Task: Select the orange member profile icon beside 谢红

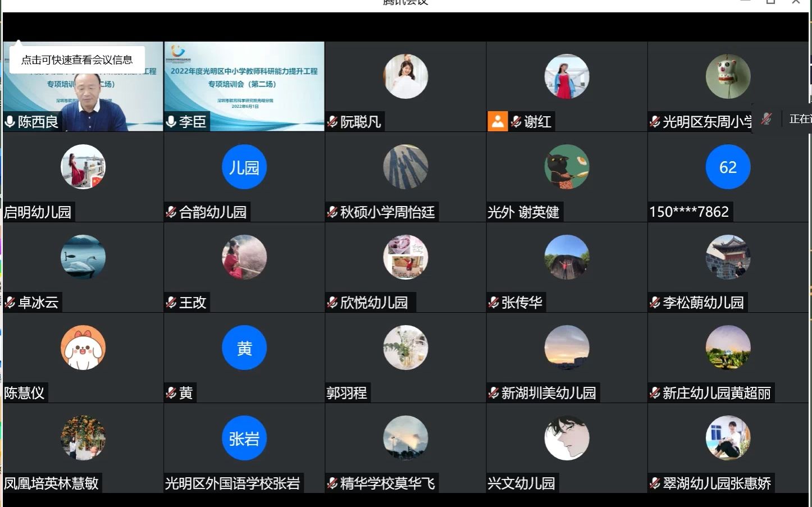Action: tap(497, 121)
